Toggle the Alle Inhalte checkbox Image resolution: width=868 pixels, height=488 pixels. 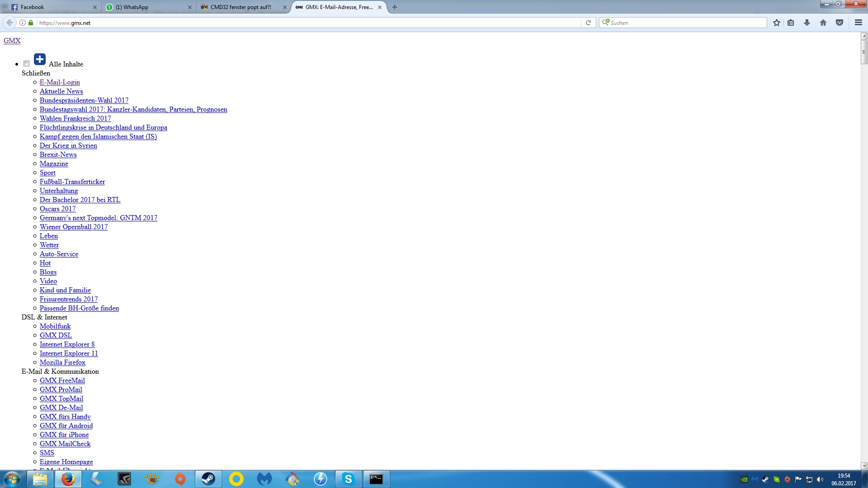click(x=27, y=64)
